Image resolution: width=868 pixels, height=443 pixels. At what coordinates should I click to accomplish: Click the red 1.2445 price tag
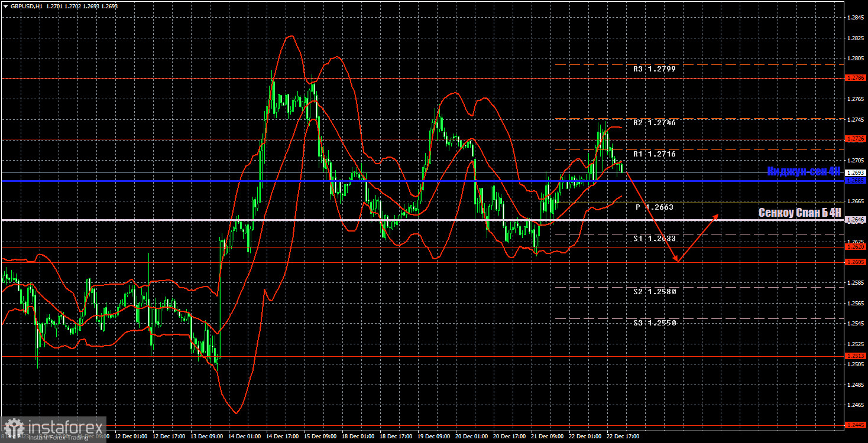856,425
